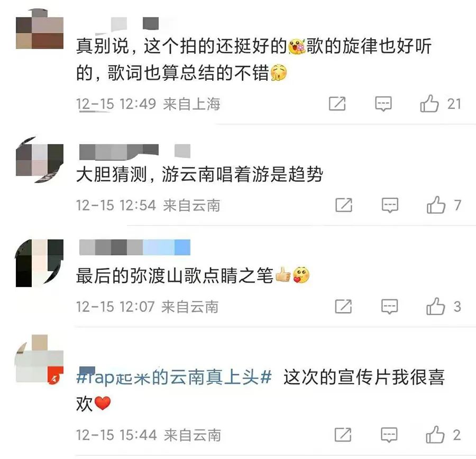Open reply box for the 12:54 comment
Screen dimensions: 476x459
tap(390, 205)
